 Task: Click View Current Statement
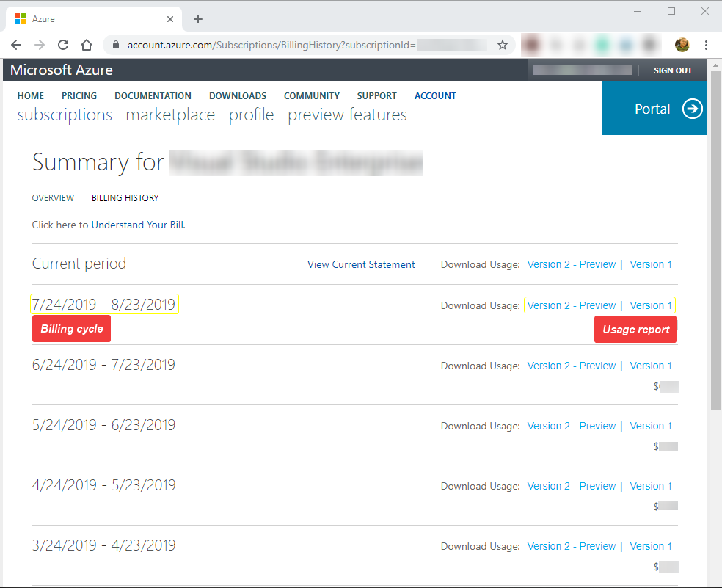(x=361, y=264)
